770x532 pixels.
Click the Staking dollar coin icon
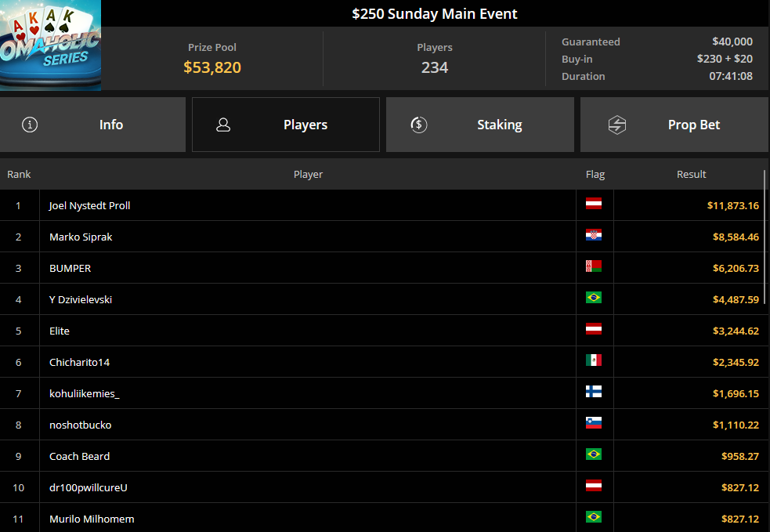click(419, 125)
